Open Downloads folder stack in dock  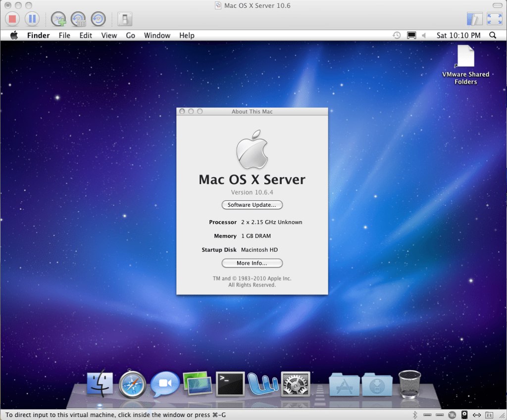pyautogui.click(x=377, y=384)
